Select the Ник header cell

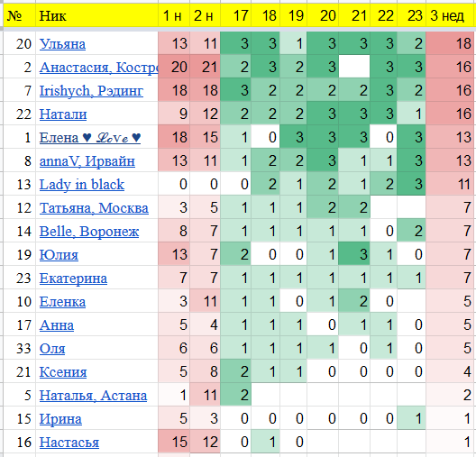click(96, 15)
